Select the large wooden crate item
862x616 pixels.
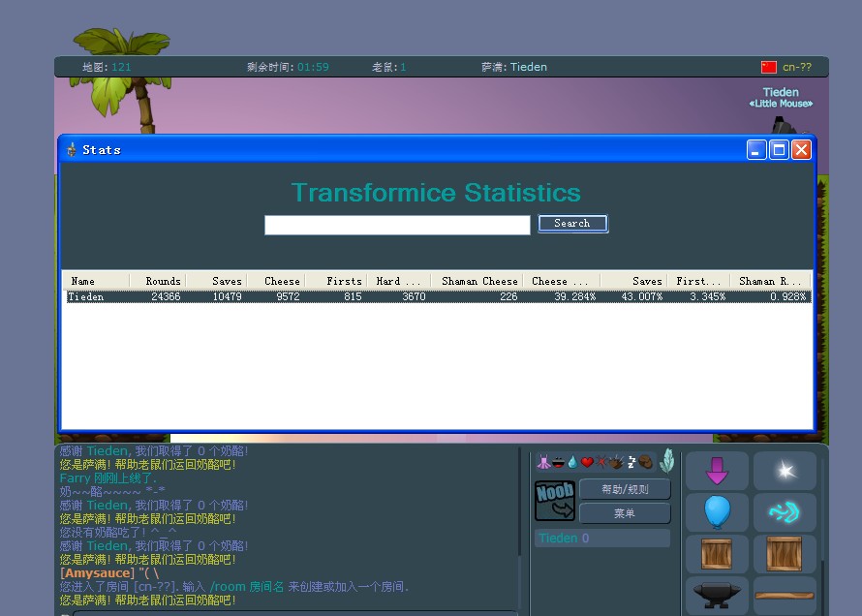tap(785, 554)
